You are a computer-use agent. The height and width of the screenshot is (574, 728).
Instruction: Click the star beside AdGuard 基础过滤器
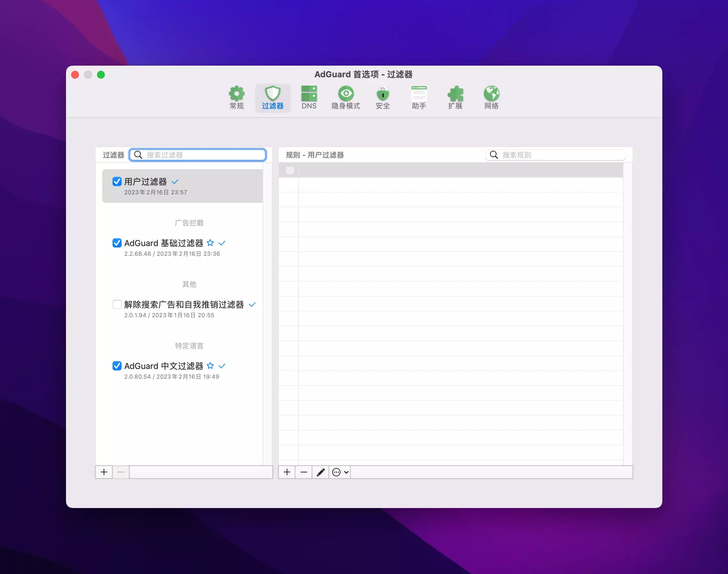(210, 243)
